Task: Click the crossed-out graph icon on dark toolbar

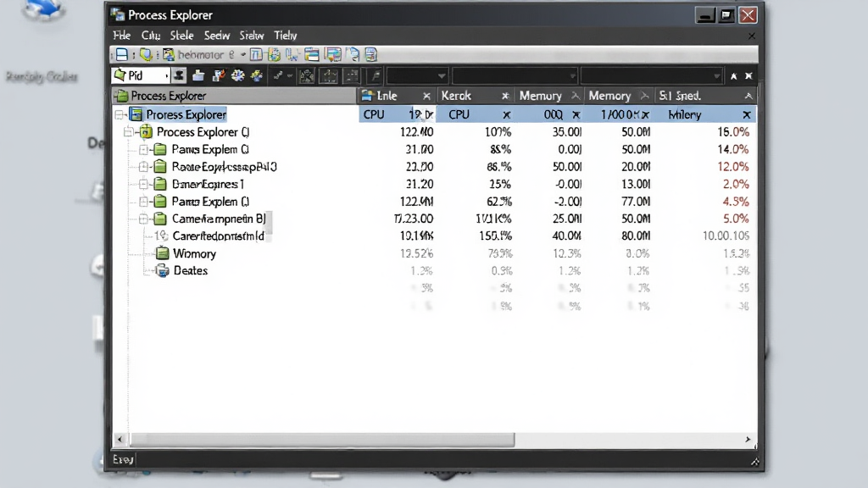Action: tap(307, 75)
